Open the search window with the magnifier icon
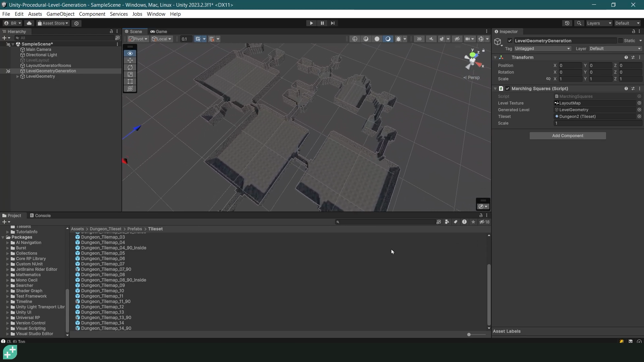The image size is (644, 362). [579, 23]
